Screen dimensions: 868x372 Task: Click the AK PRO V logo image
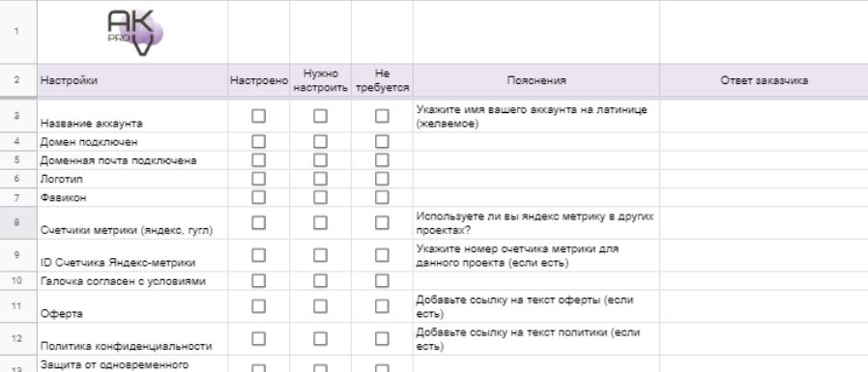pos(135,33)
